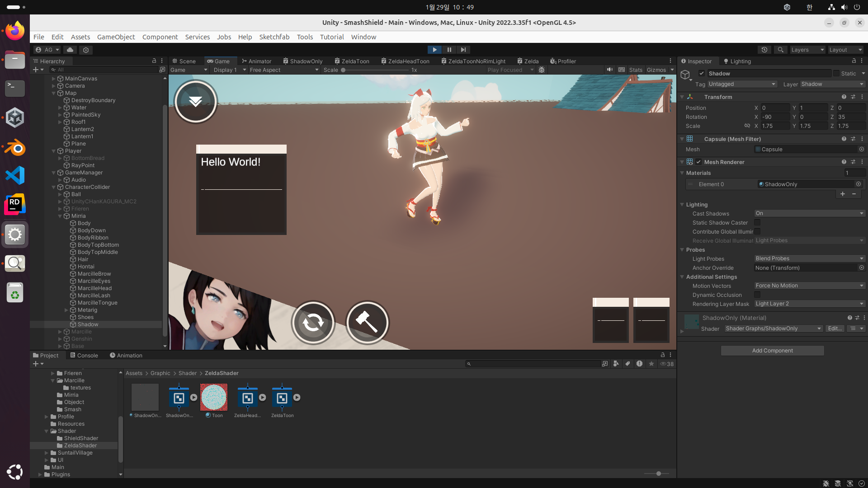Viewport: 868px width, 488px height.
Task: Click the Shader breadcrumb in the Project path
Action: tap(187, 373)
